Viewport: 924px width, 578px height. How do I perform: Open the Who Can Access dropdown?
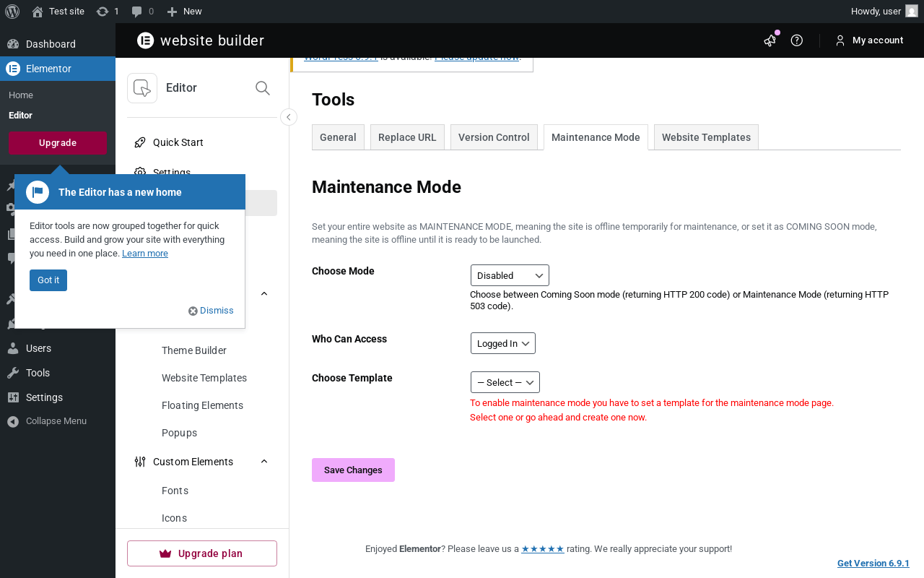click(x=502, y=343)
